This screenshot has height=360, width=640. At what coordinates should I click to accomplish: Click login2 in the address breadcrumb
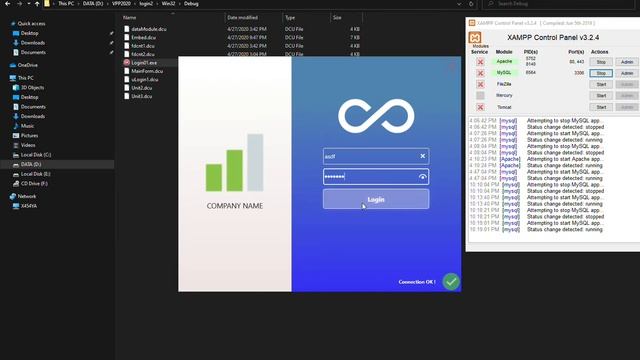(146, 4)
